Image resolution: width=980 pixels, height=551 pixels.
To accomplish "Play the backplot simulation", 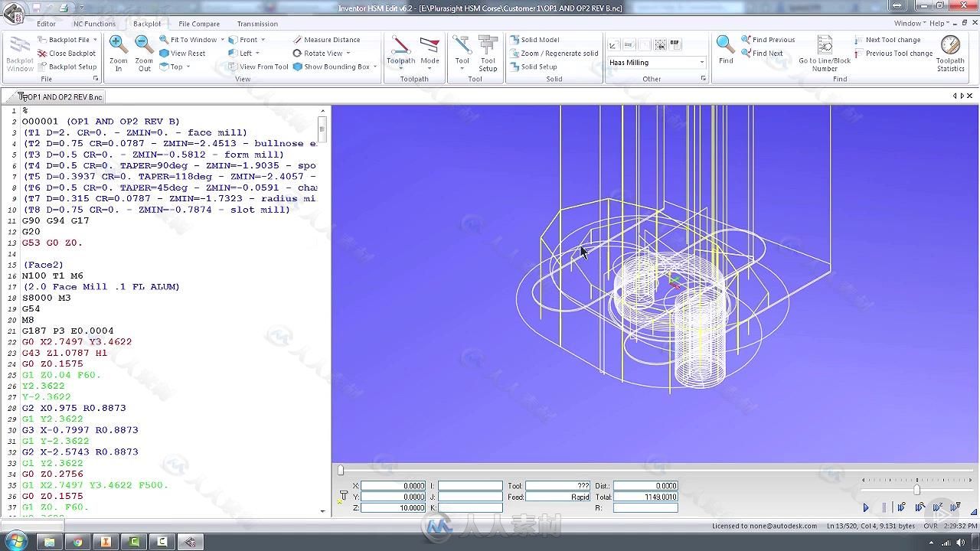I will [866, 507].
